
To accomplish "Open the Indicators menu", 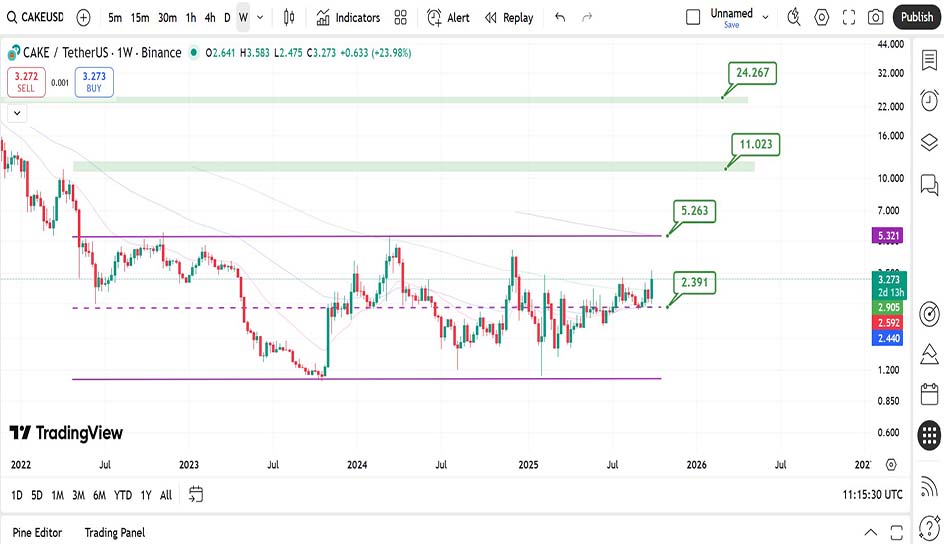I will tap(348, 17).
